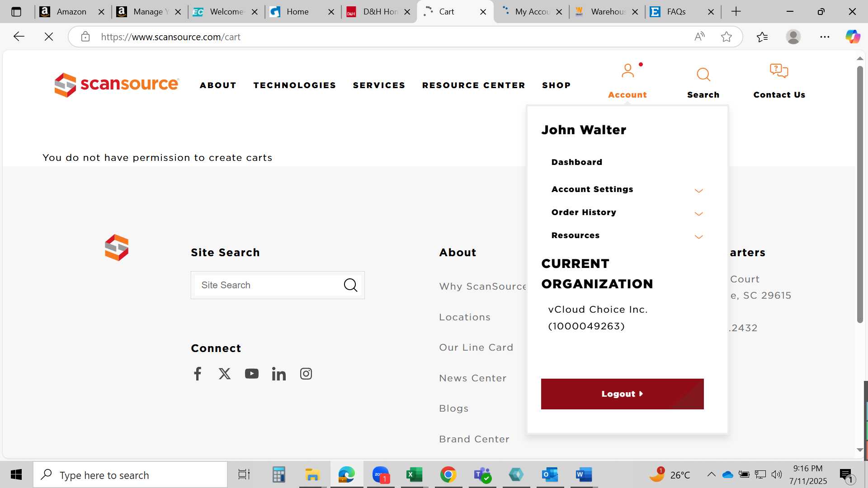Click the Search magnifier in header
868x488 pixels.
coord(703,75)
